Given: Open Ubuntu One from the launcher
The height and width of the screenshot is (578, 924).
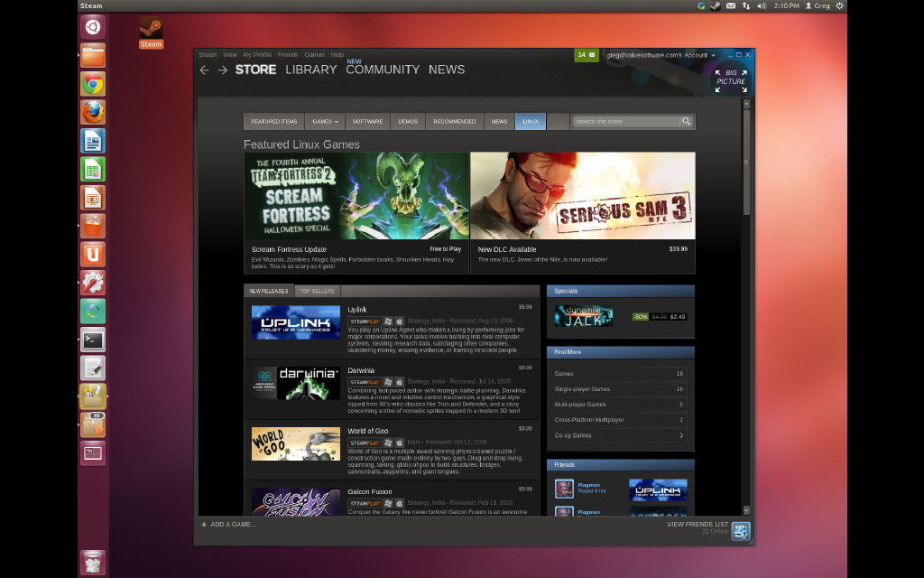Looking at the screenshot, I should (x=93, y=254).
